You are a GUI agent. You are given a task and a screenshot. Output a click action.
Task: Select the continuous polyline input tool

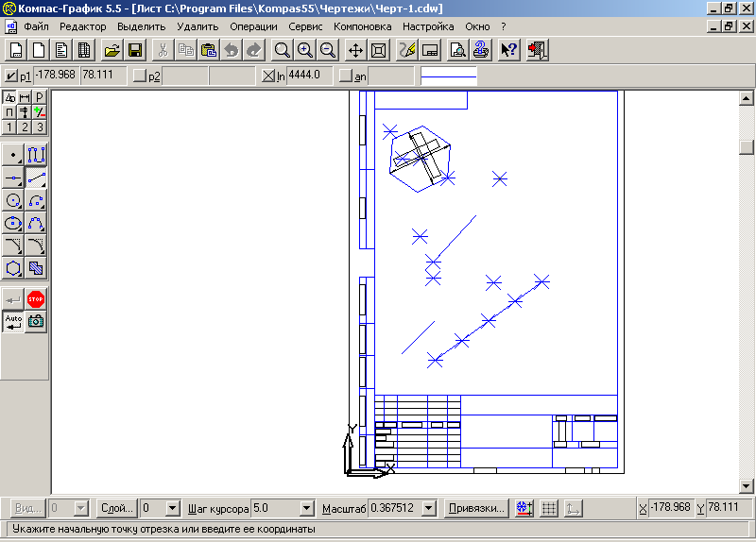[x=36, y=155]
